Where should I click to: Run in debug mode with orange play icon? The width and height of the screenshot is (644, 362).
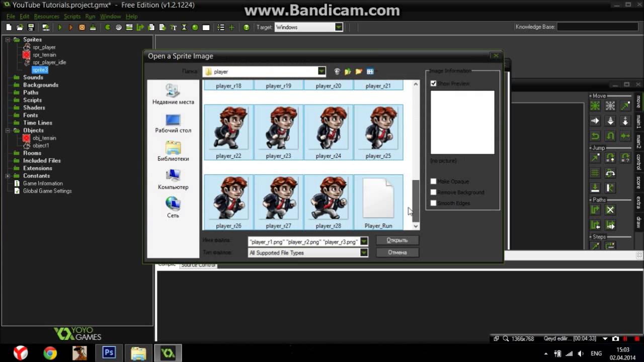pos(71,28)
